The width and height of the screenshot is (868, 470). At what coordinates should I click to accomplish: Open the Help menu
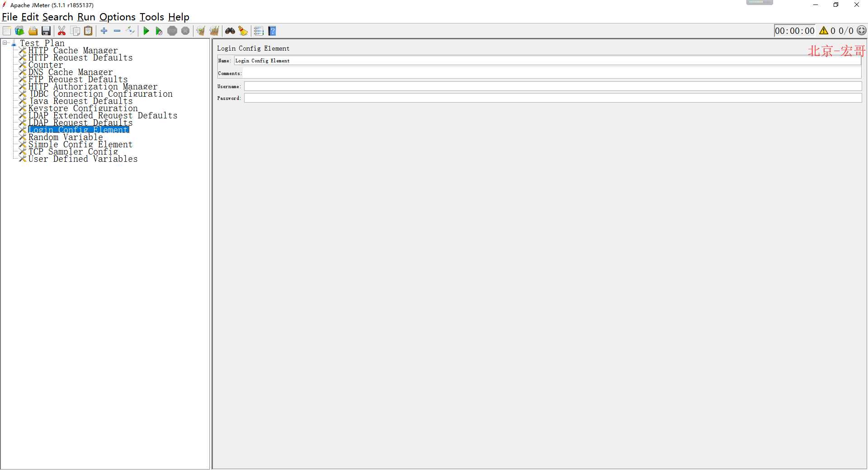coord(179,17)
